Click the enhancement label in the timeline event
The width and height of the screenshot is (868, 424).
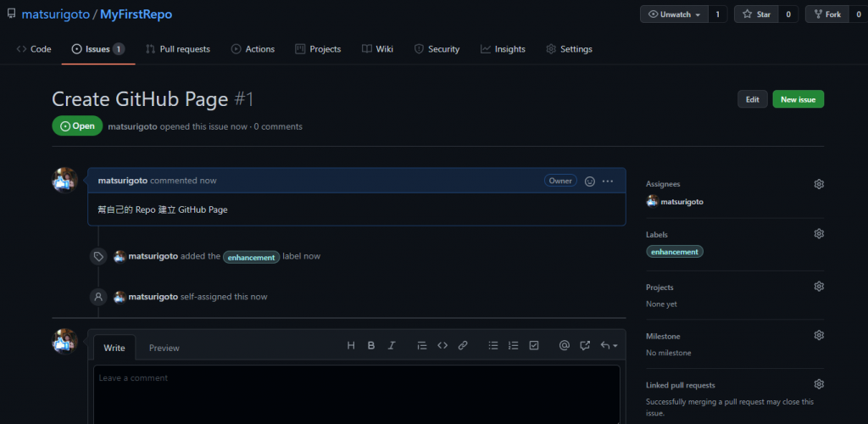[x=251, y=257]
